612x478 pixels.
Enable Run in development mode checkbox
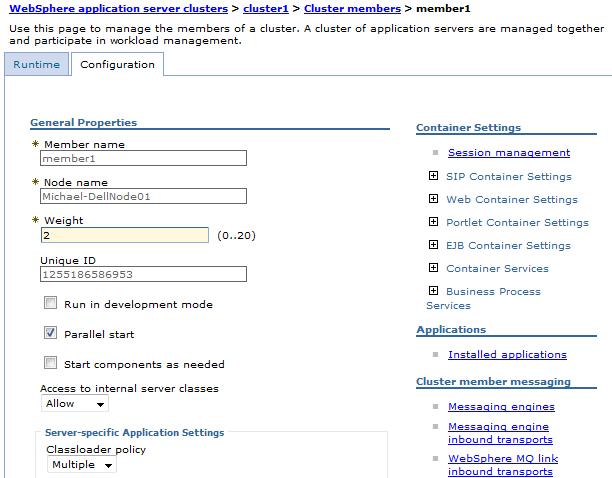50,303
